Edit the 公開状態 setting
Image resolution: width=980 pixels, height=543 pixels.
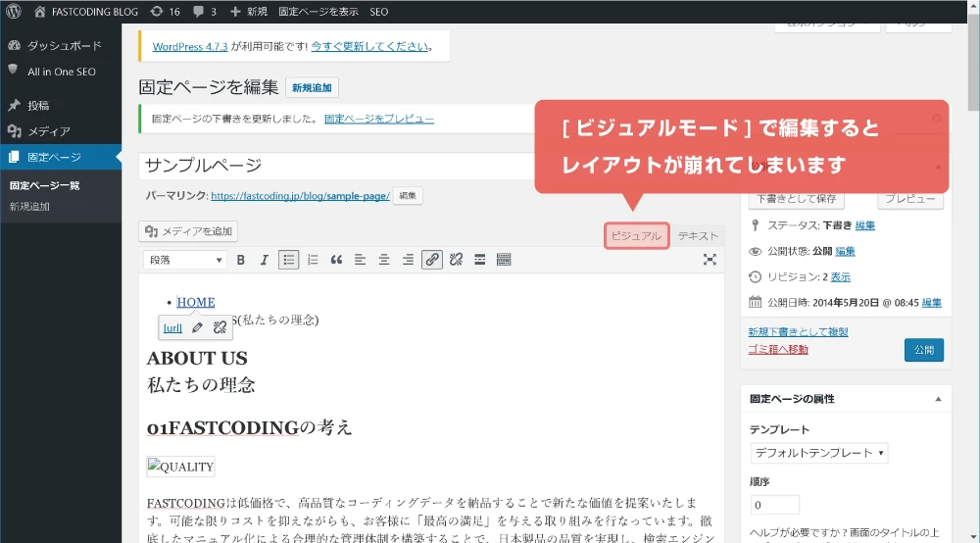845,251
